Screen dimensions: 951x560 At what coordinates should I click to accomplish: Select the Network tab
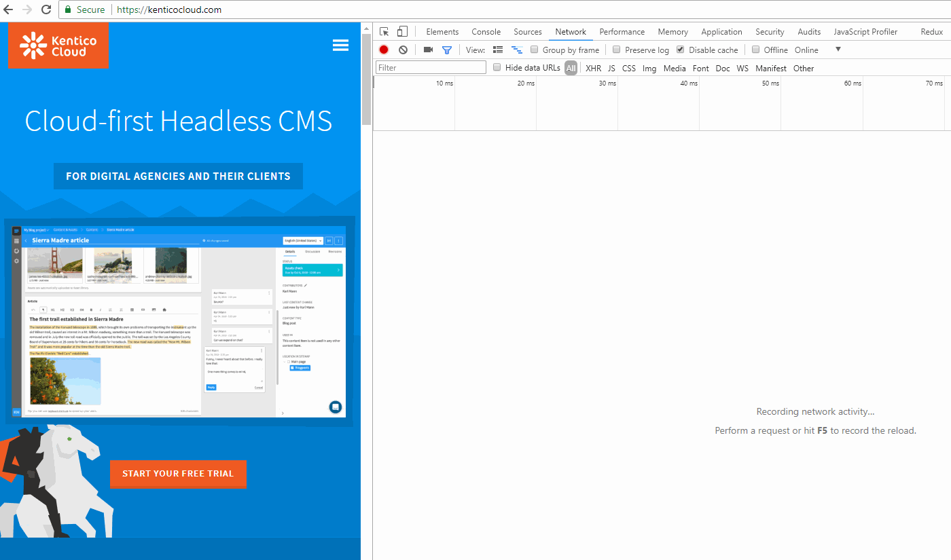571,32
